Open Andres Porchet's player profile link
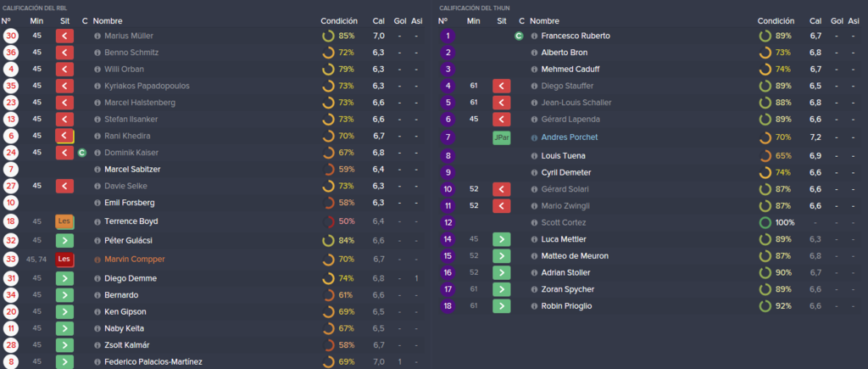868x369 pixels. click(x=569, y=137)
